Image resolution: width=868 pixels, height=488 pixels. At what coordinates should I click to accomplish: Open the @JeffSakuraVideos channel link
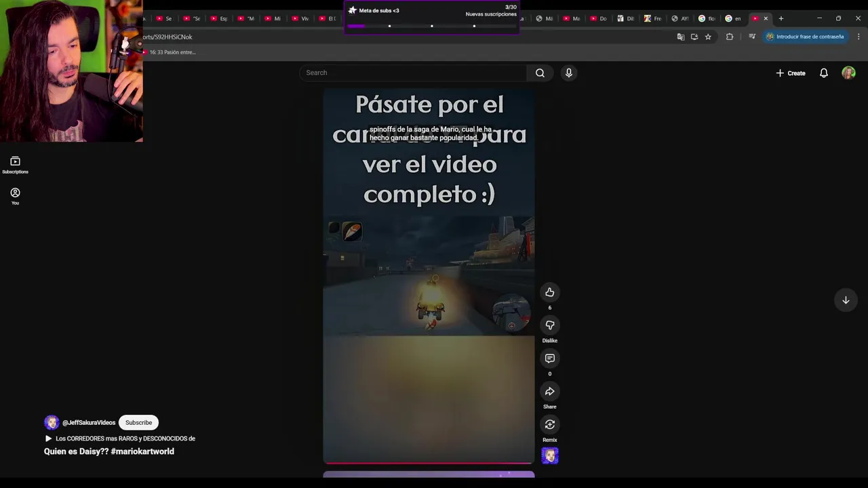pyautogui.click(x=89, y=423)
